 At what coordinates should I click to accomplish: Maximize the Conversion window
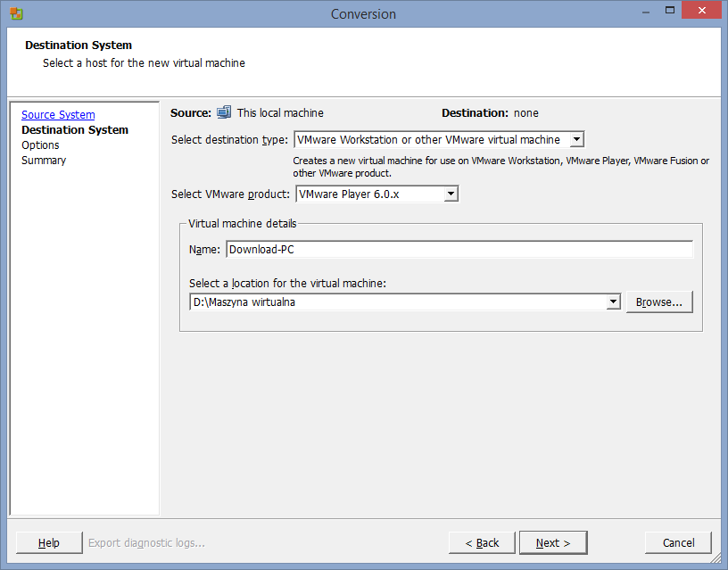[666, 12]
